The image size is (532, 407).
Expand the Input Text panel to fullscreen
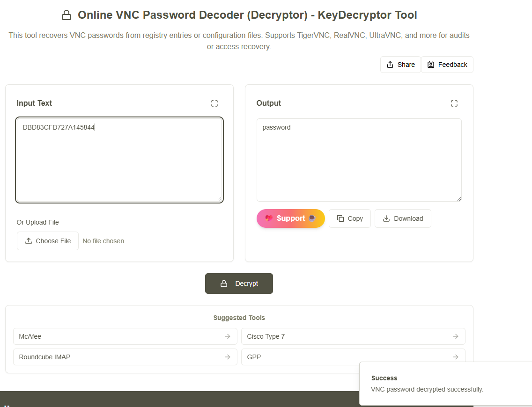tap(214, 103)
